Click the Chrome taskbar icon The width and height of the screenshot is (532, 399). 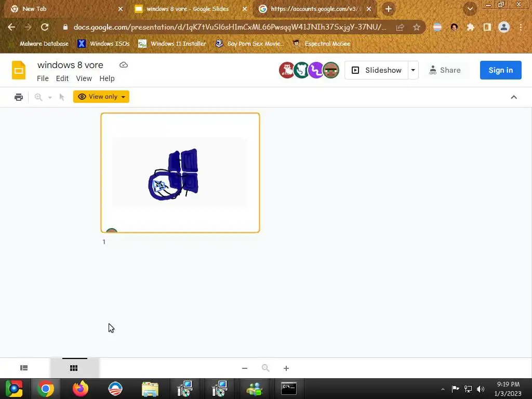coord(46,389)
